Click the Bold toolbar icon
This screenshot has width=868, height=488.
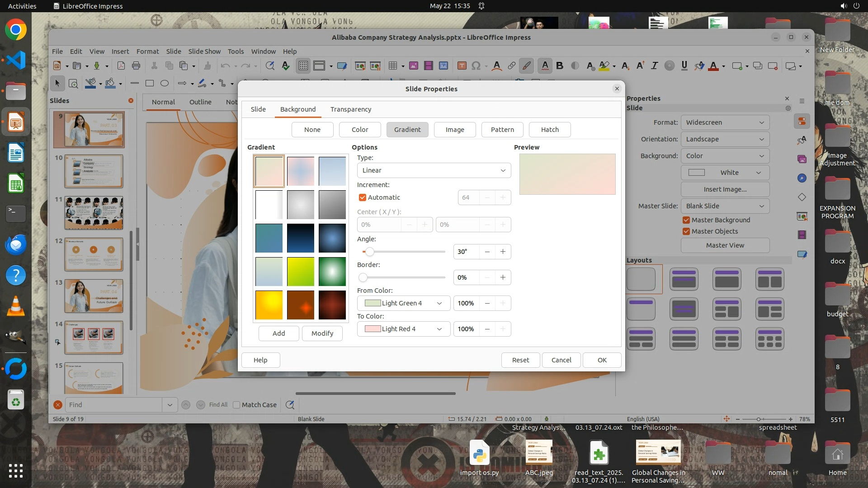[x=560, y=66]
